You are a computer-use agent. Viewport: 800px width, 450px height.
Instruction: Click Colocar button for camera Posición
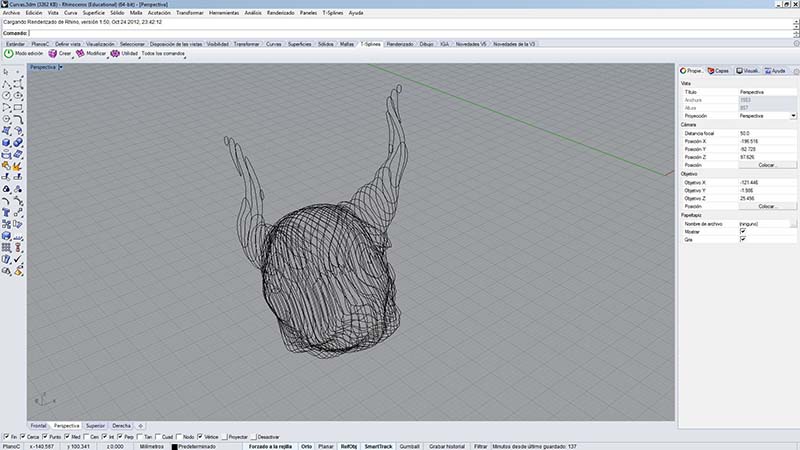pos(767,165)
